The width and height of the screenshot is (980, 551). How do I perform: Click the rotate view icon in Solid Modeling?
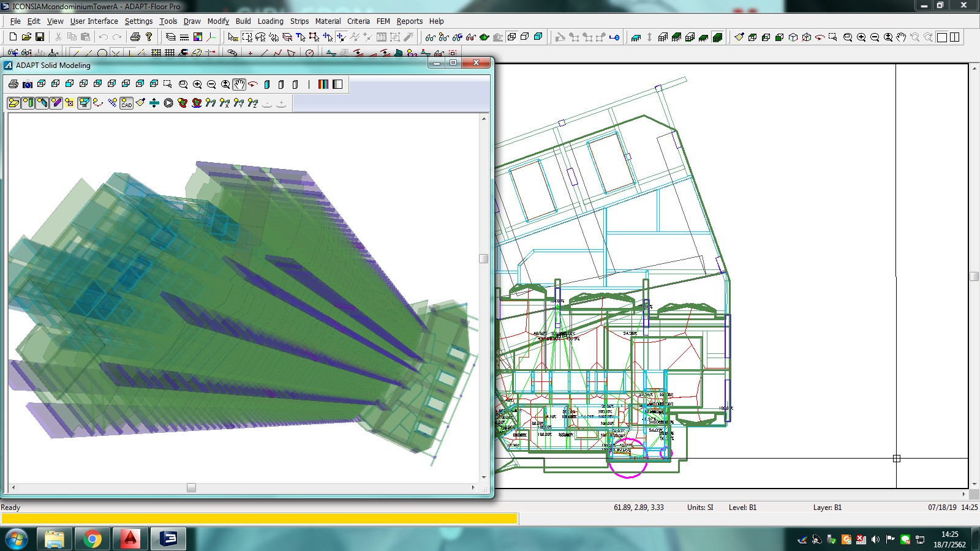pyautogui.click(x=252, y=84)
